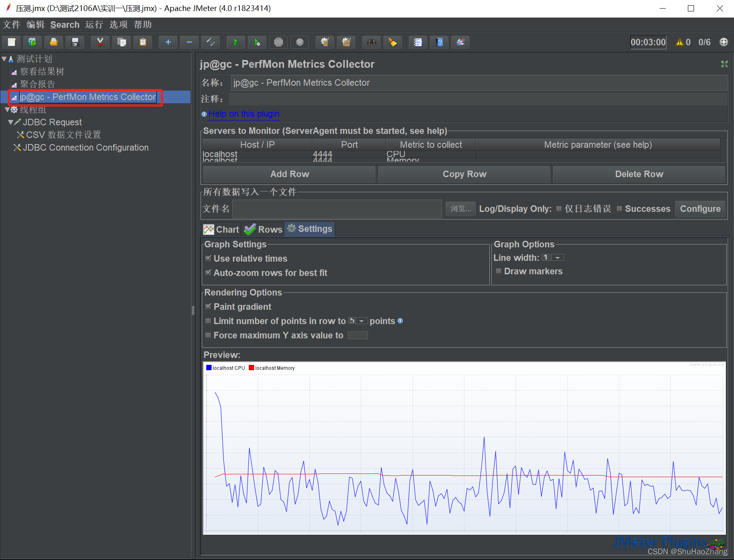Click the Stop test icon
Viewport: 734px width, 560px height.
pos(279,42)
